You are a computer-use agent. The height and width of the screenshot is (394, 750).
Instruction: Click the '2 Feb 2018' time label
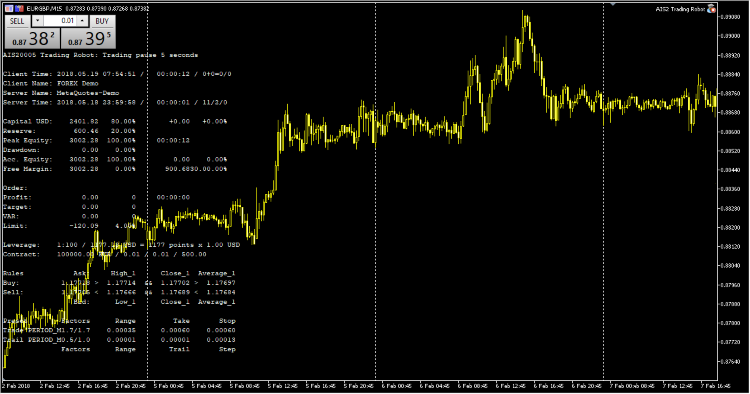click(x=16, y=386)
